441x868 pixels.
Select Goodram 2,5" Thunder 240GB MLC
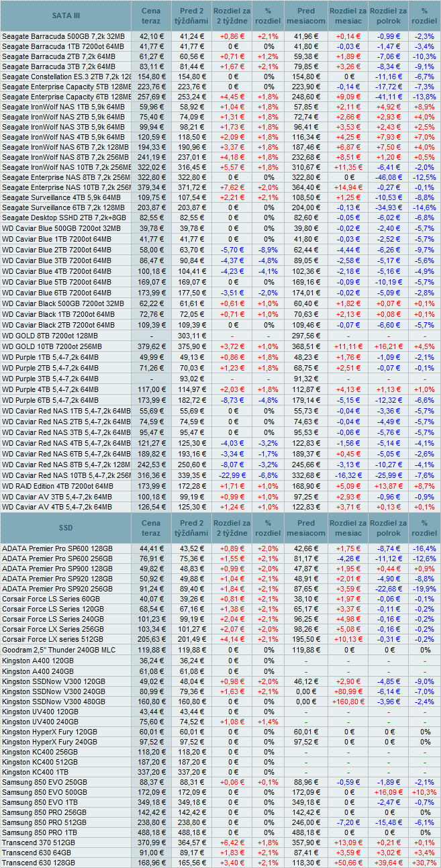click(60, 650)
